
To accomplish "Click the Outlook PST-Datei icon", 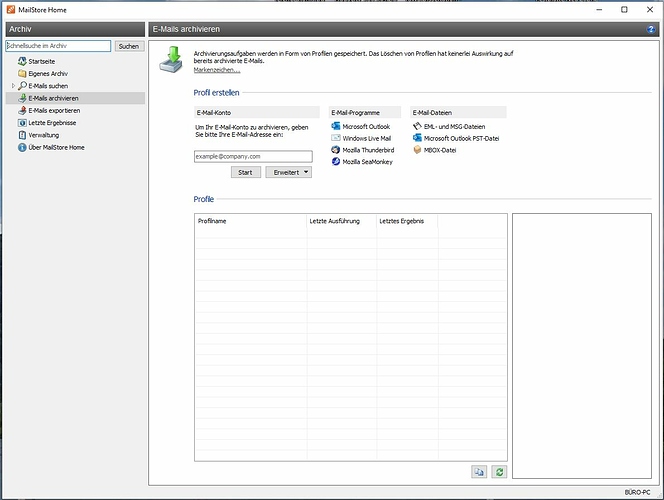I will (x=417, y=138).
